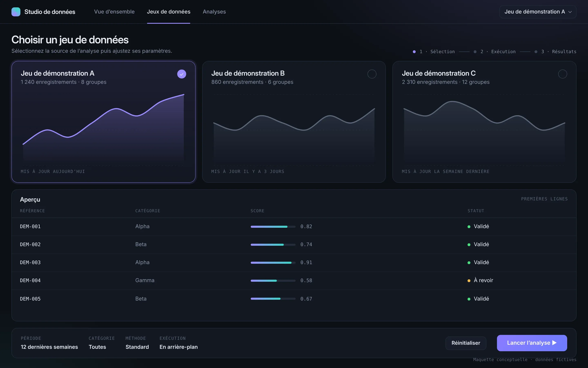The height and width of the screenshot is (368, 588).
Task: Click the À revoir status text
Action: (483, 280)
